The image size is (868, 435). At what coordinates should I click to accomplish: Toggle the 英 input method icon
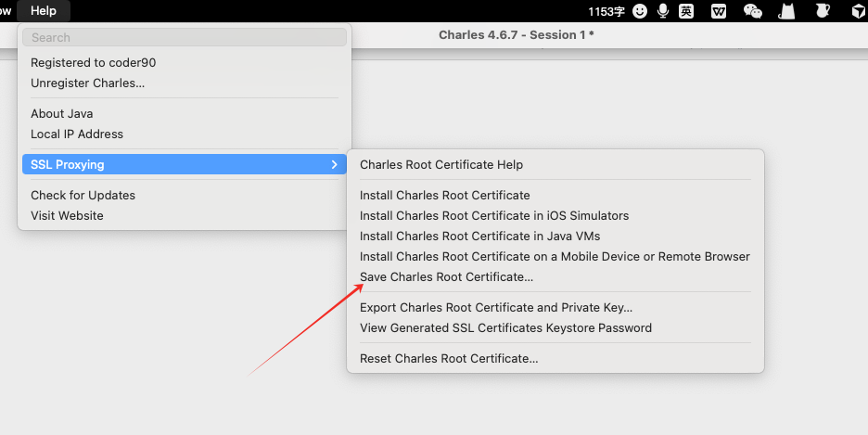686,11
